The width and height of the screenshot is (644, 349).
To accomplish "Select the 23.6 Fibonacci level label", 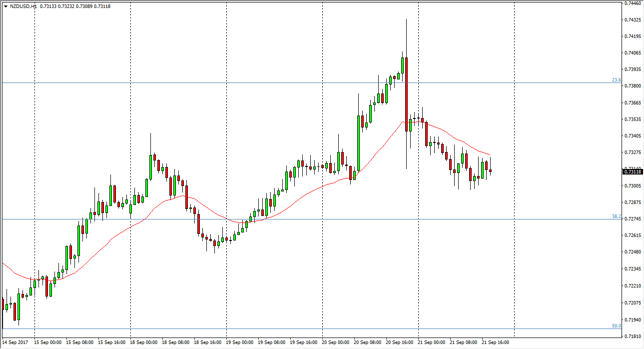I will click(x=616, y=80).
